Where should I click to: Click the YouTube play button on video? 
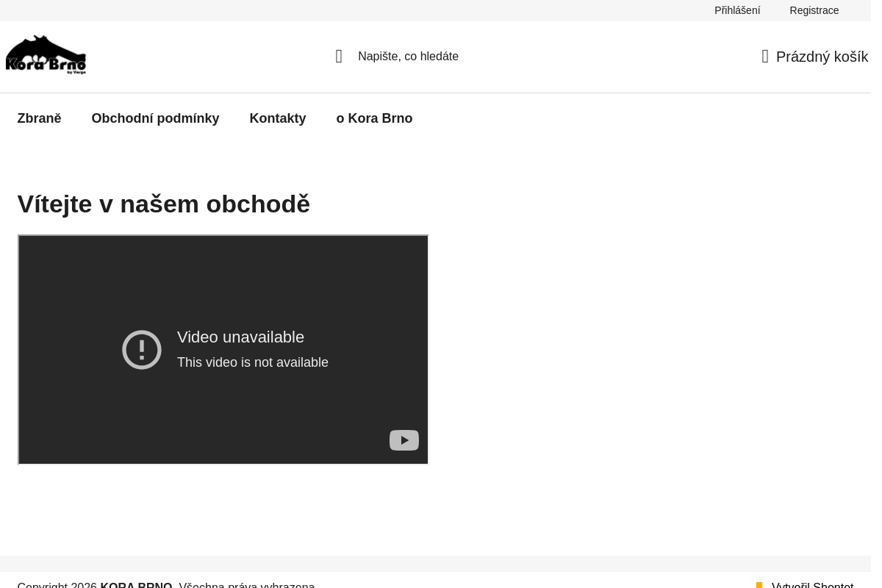pos(404,440)
